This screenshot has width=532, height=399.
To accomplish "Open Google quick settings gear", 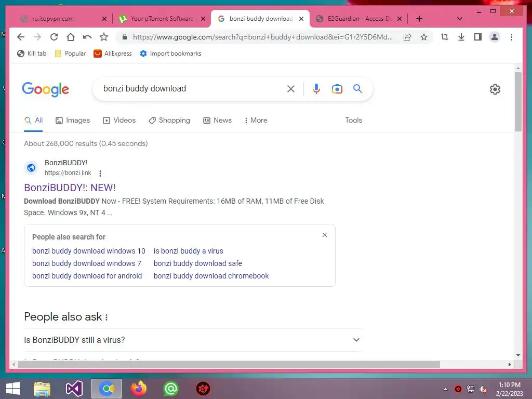I will click(495, 89).
